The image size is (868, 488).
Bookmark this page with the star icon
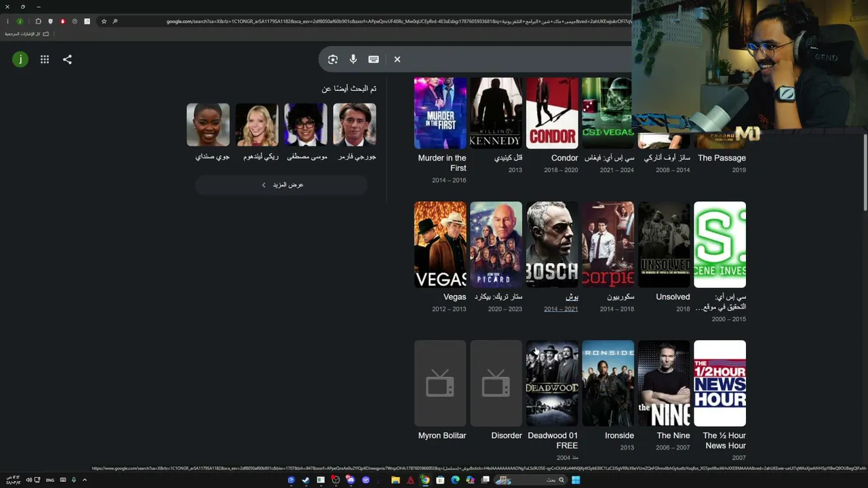(104, 22)
